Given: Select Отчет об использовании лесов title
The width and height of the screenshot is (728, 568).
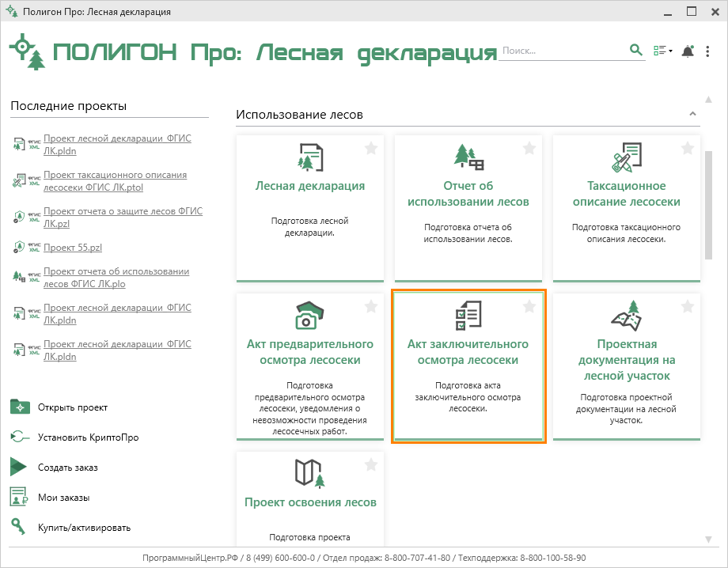Looking at the screenshot, I should [x=468, y=194].
